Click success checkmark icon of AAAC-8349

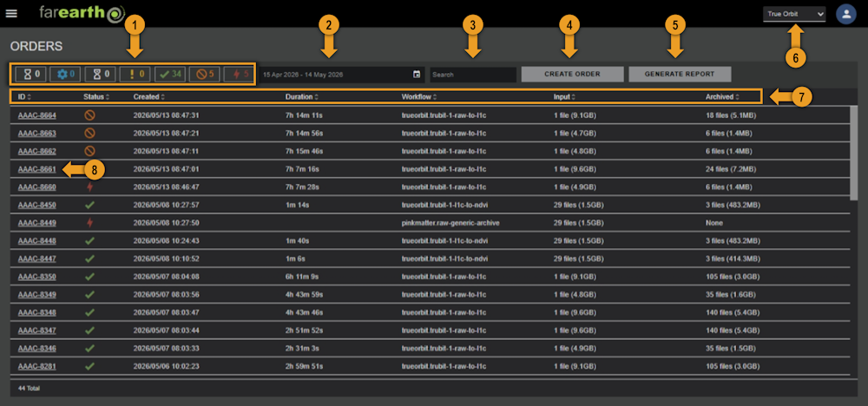tap(89, 294)
